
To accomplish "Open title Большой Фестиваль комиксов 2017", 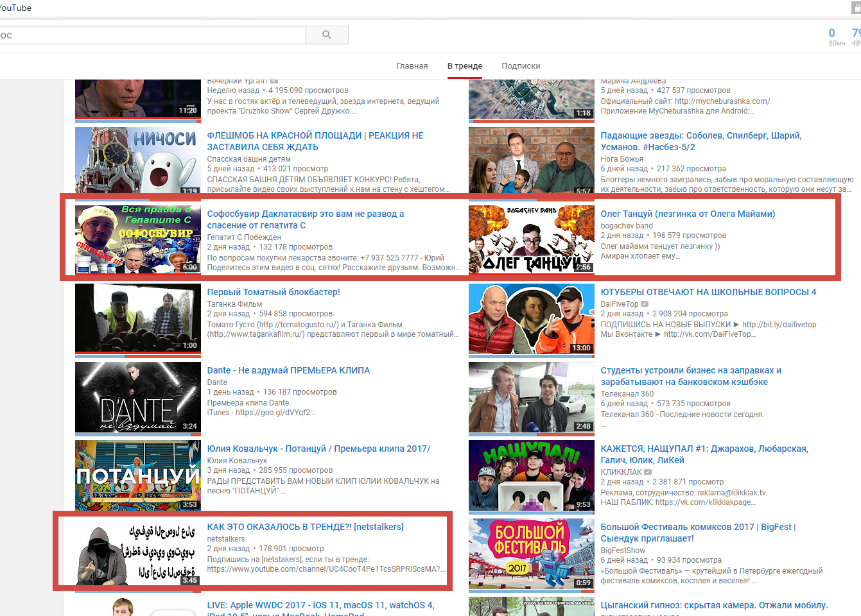I will pyautogui.click(x=698, y=533).
